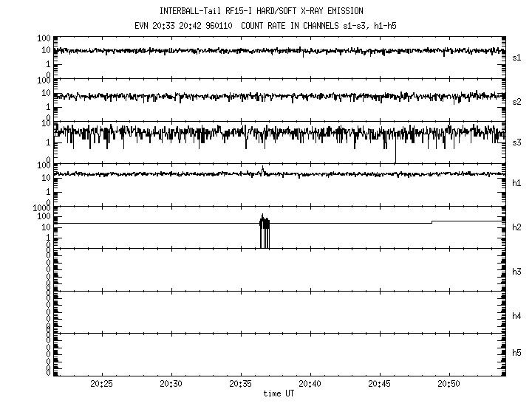The image size is (532, 406).
Task: Click the h4 channel label
Action: (517, 316)
